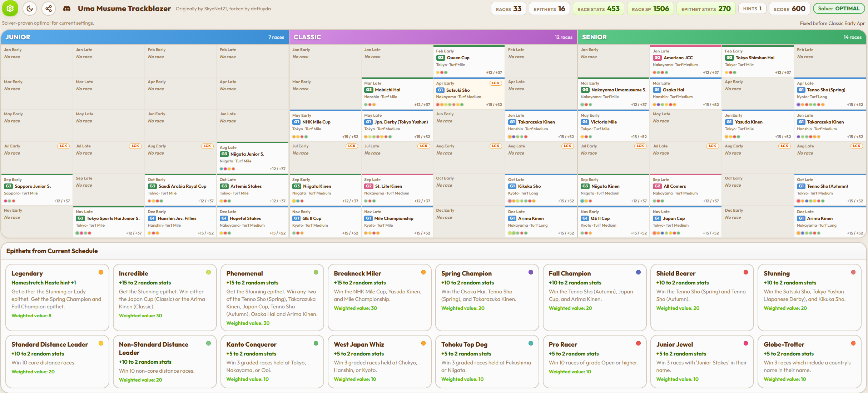This screenshot has height=393, width=868.
Task: Click G1 badge of Hanshin Juv. Fillies
Action: 152,218
